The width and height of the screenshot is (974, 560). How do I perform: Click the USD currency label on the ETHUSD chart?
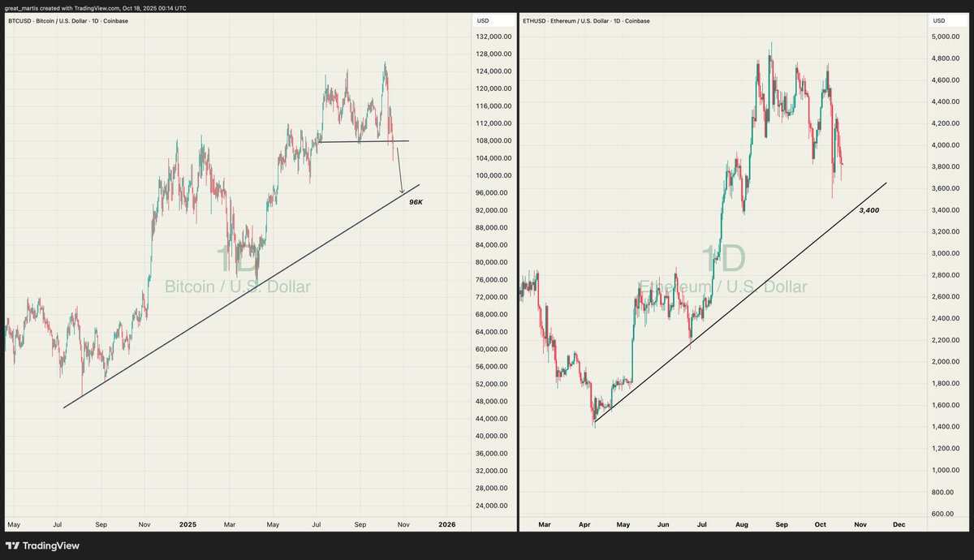tap(939, 20)
